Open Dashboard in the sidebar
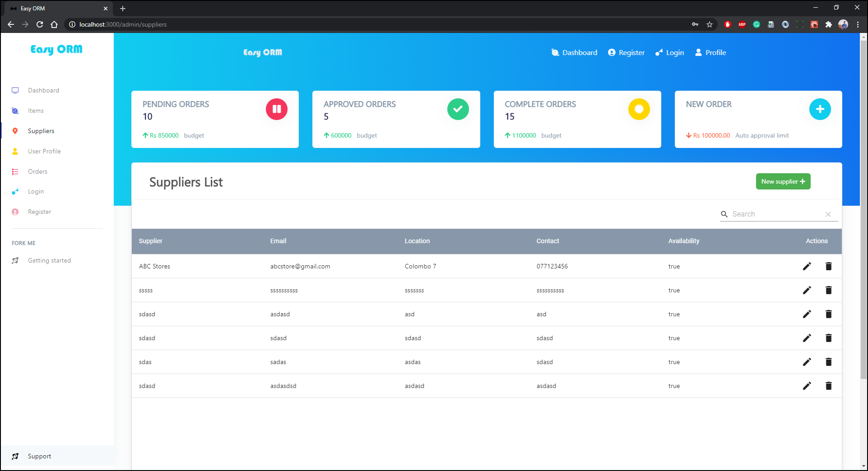 tap(43, 90)
